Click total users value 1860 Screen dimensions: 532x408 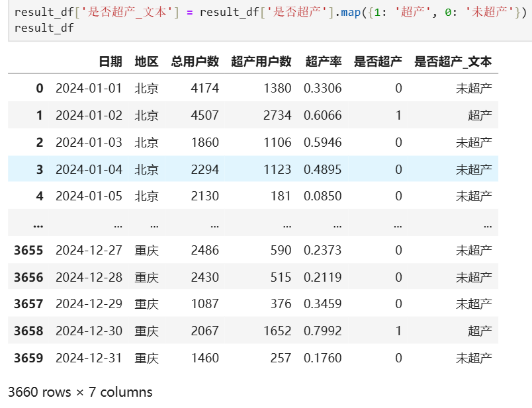(205, 142)
